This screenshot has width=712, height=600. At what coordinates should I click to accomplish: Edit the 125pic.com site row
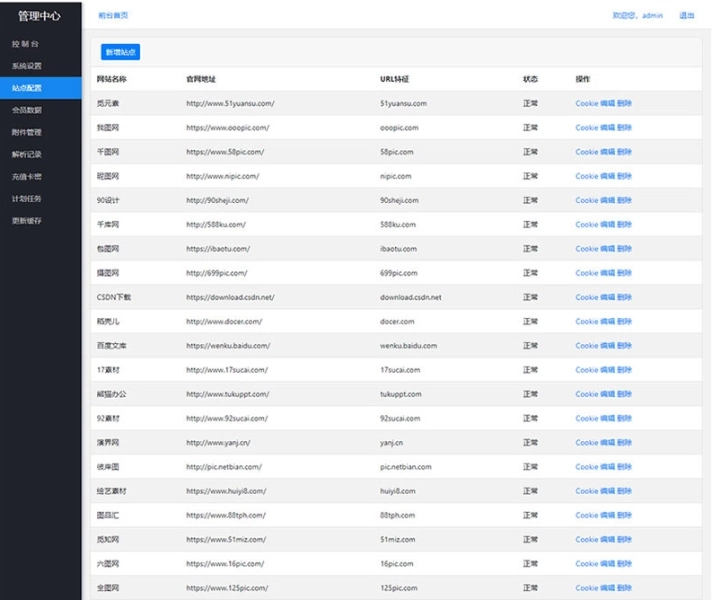(x=608, y=588)
